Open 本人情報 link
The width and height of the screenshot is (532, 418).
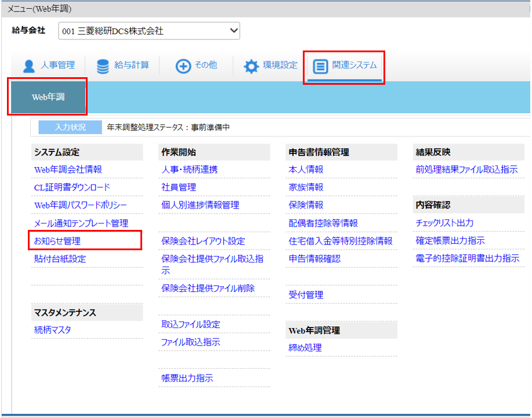coord(306,170)
